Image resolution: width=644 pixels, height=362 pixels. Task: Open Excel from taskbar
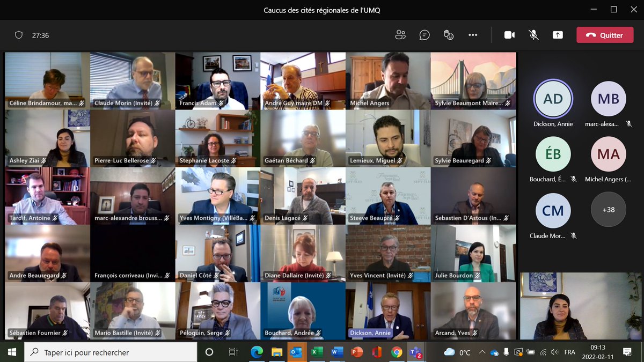(x=317, y=352)
